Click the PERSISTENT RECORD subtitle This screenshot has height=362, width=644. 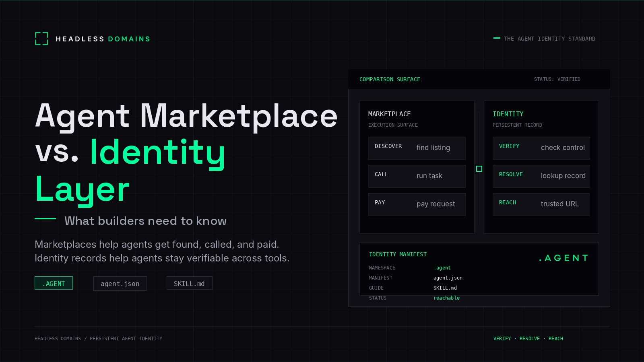517,125
